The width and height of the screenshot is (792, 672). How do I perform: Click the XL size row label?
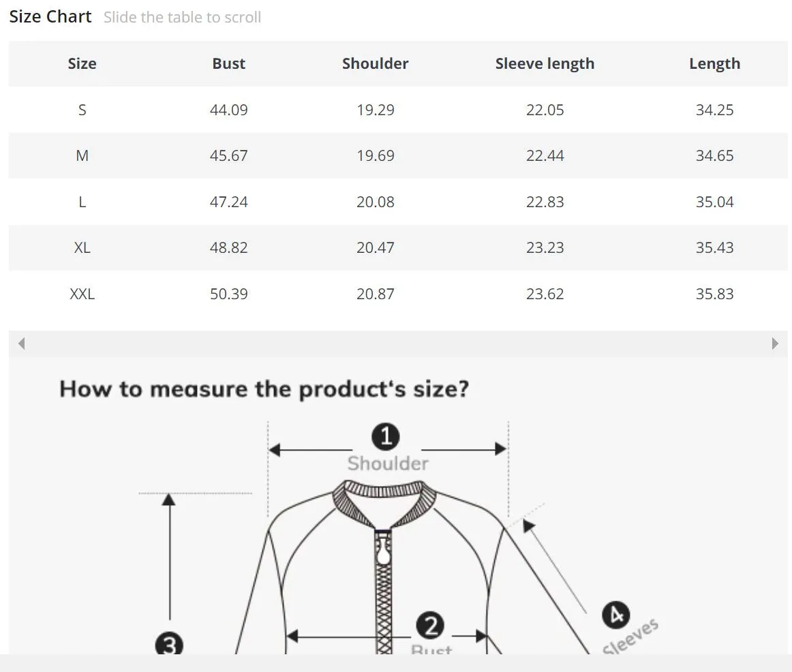(x=82, y=247)
